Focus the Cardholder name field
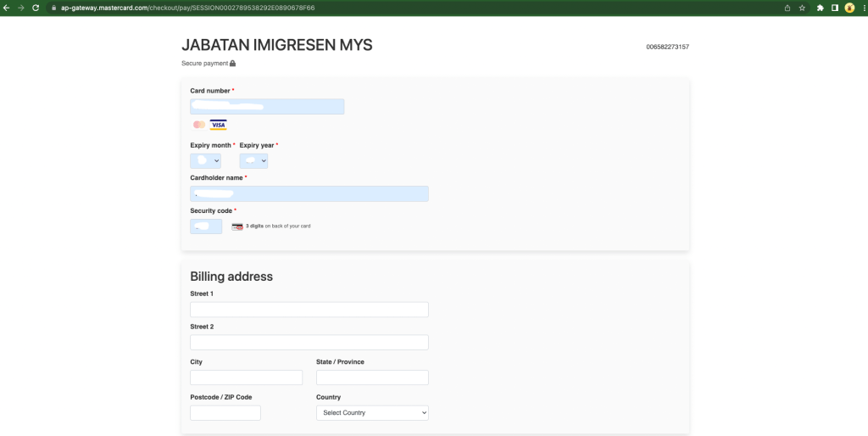 coord(309,193)
